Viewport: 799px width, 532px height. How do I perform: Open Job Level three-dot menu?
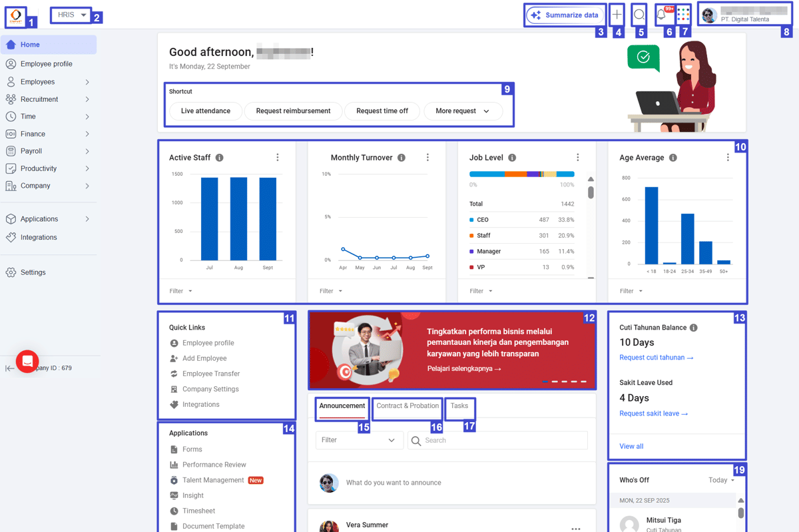point(578,158)
